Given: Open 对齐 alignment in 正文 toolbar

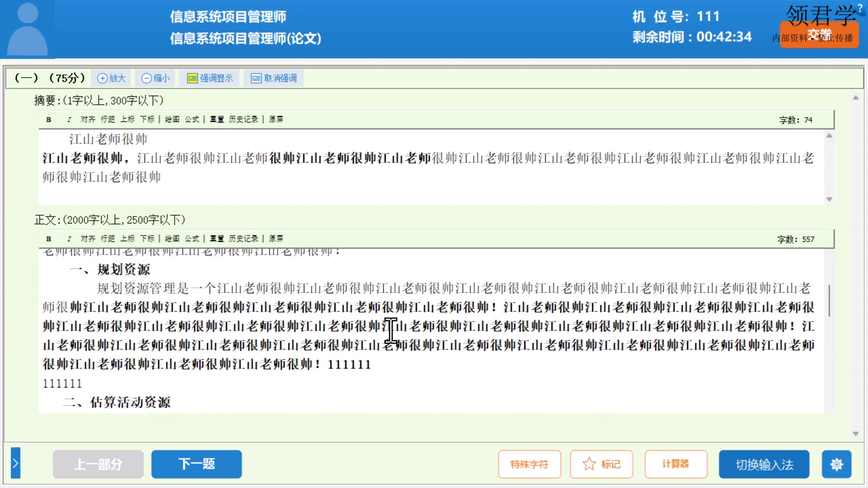Looking at the screenshot, I should click(88, 239).
